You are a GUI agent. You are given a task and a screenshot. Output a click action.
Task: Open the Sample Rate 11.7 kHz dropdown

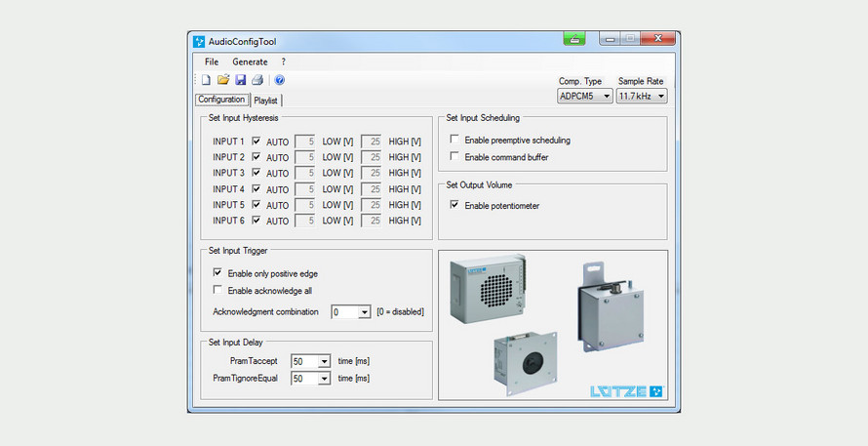[x=642, y=97]
